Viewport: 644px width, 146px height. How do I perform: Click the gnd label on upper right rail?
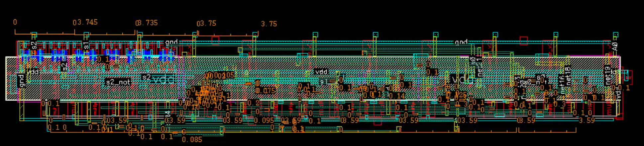click(461, 42)
